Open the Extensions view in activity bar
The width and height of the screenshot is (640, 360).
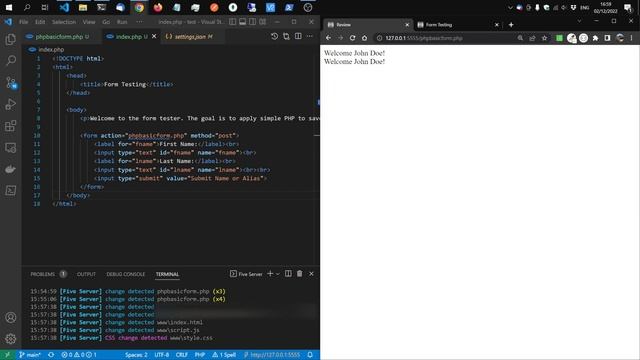(x=11, y=126)
